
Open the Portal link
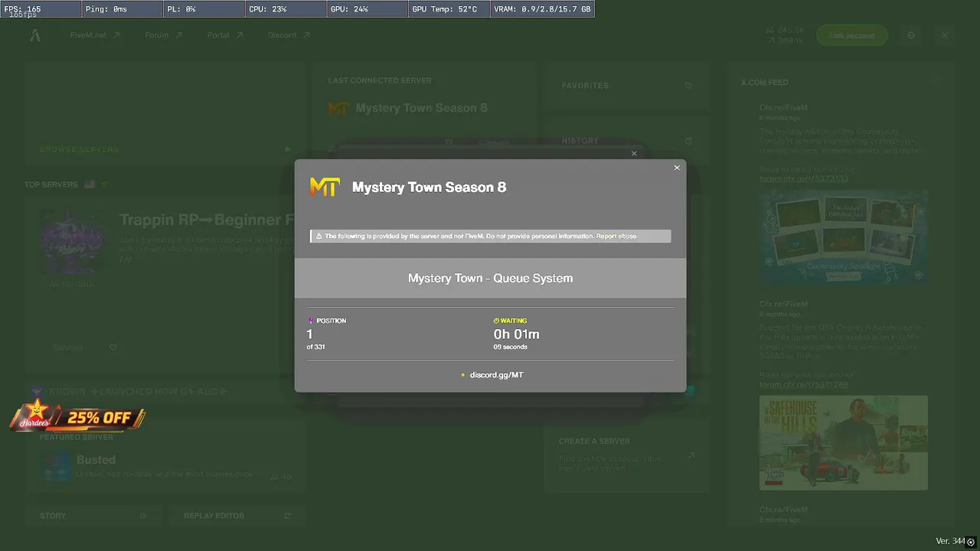pyautogui.click(x=225, y=35)
